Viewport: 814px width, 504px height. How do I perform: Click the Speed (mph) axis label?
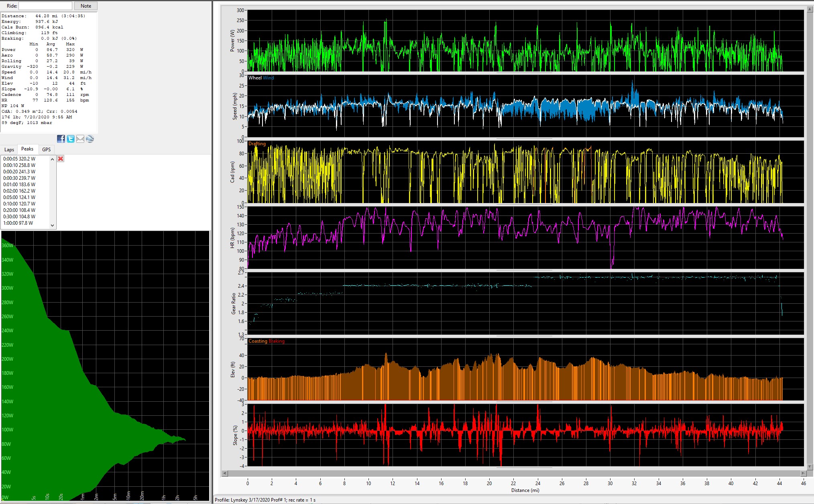234,106
